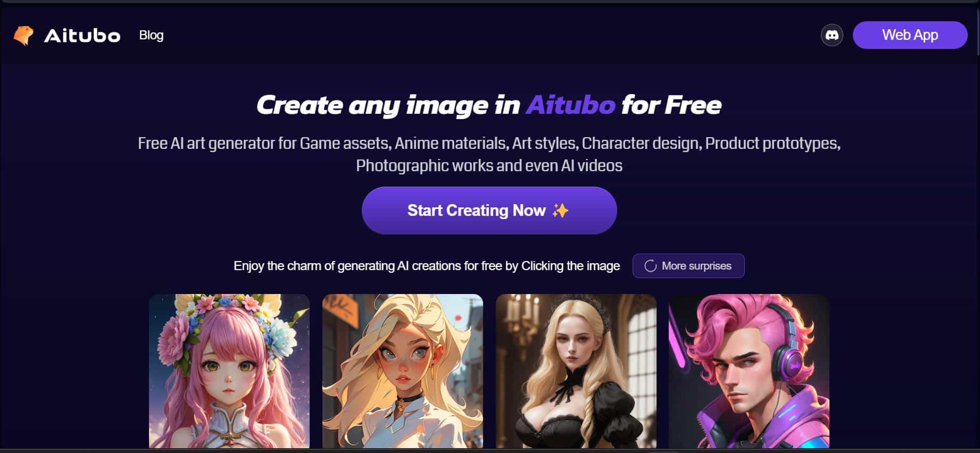980x453 pixels.
Task: Click the Aitubo wordmark in the header
Action: [82, 36]
